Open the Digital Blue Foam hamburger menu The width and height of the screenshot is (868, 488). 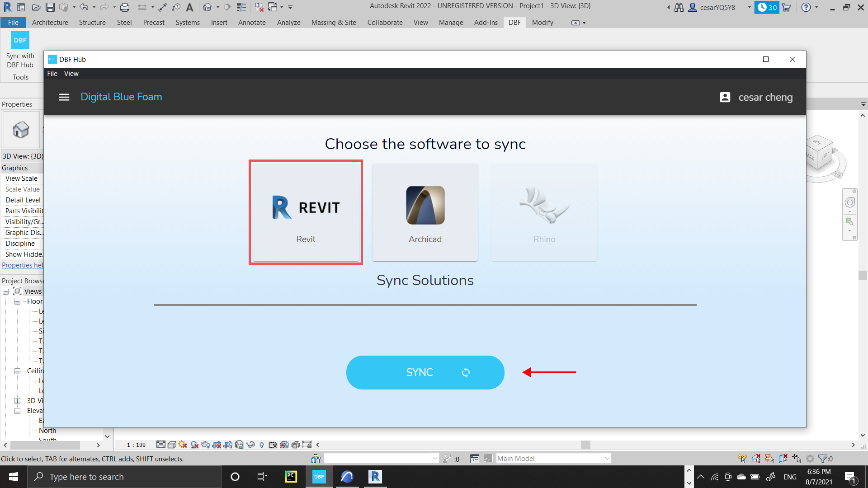point(64,97)
